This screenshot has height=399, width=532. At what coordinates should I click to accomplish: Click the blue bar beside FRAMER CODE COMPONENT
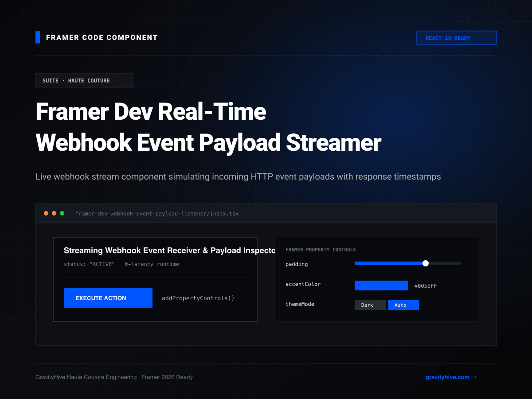point(38,37)
